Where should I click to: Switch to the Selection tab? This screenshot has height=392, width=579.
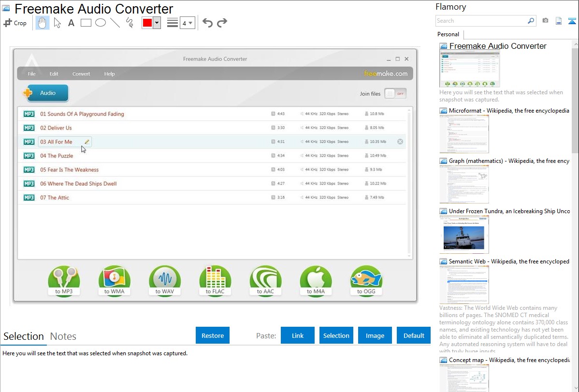click(x=24, y=336)
